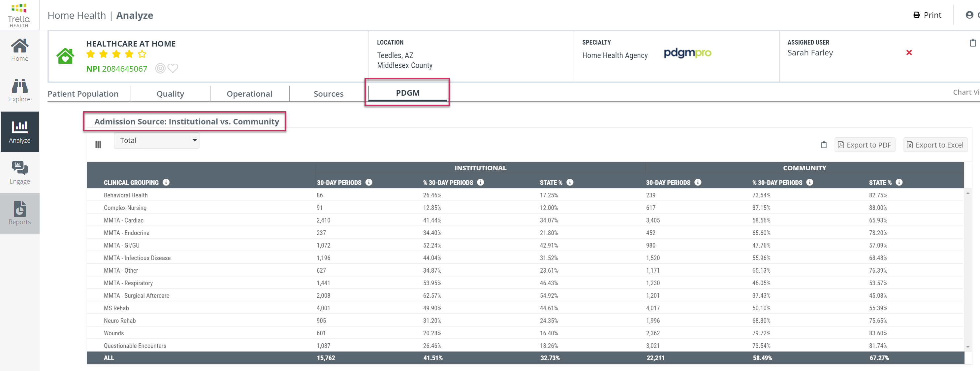Click clipboard icon in Assigned User panel

click(973, 43)
